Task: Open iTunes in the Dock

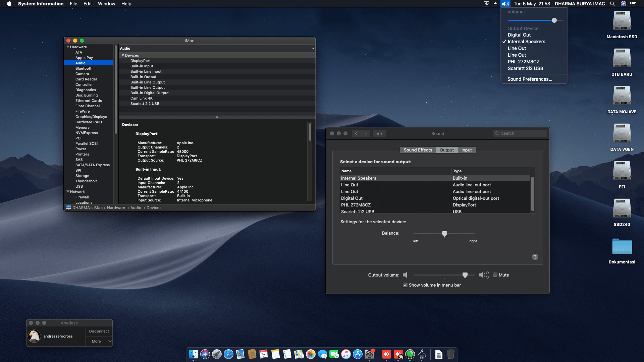Action: [346, 354]
